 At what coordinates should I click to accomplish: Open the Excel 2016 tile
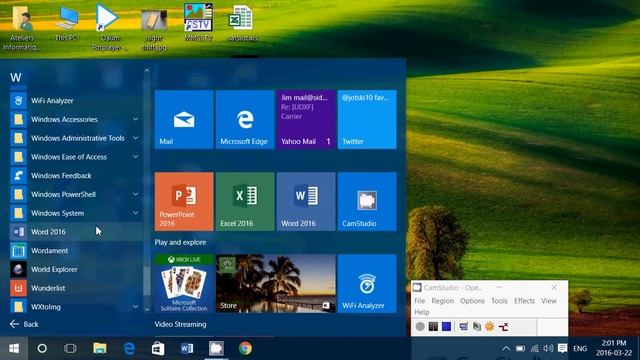point(245,202)
